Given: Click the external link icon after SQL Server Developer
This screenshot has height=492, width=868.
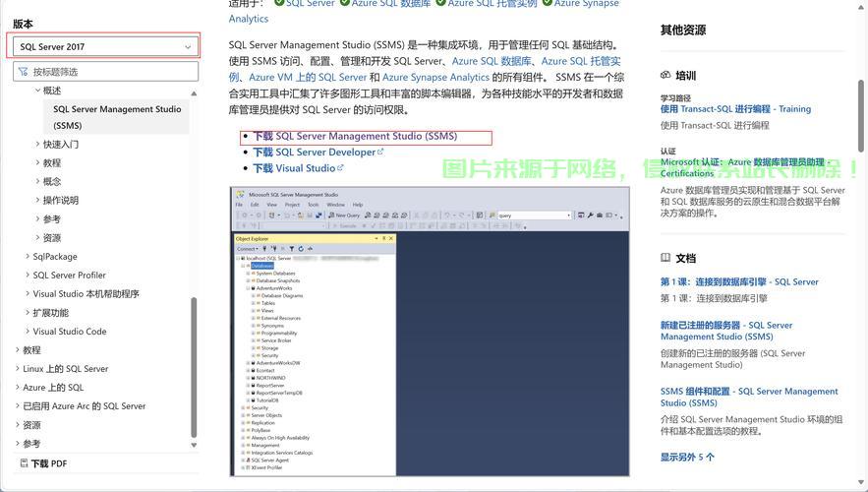Looking at the screenshot, I should pos(381,153).
